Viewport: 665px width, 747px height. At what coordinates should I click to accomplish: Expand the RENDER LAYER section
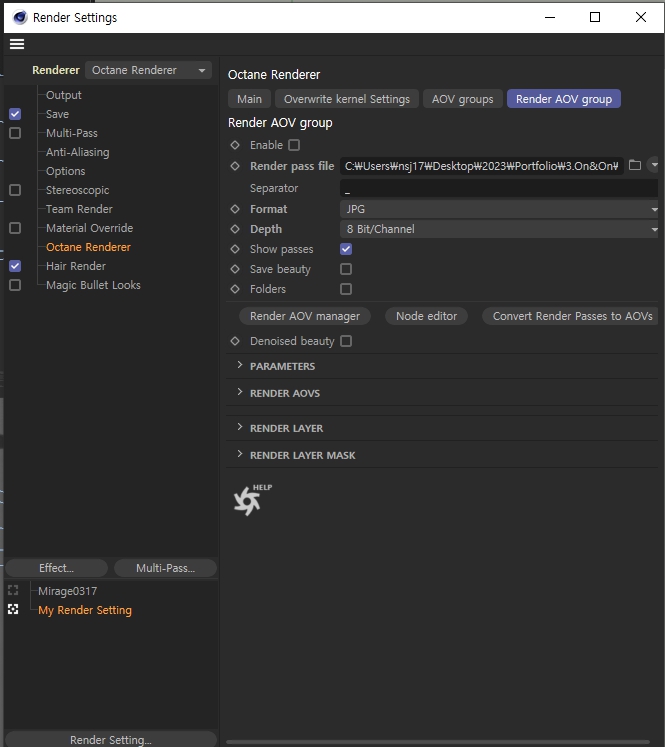coord(240,427)
